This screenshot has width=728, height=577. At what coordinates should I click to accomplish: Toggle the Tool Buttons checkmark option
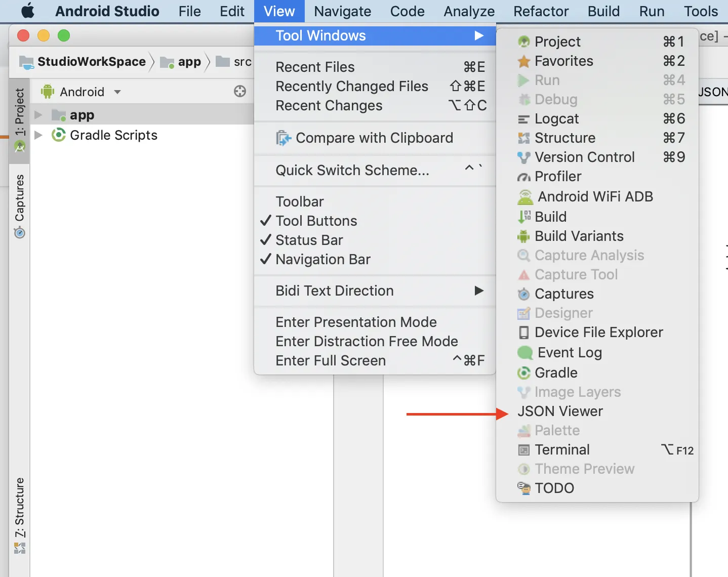coord(316,221)
